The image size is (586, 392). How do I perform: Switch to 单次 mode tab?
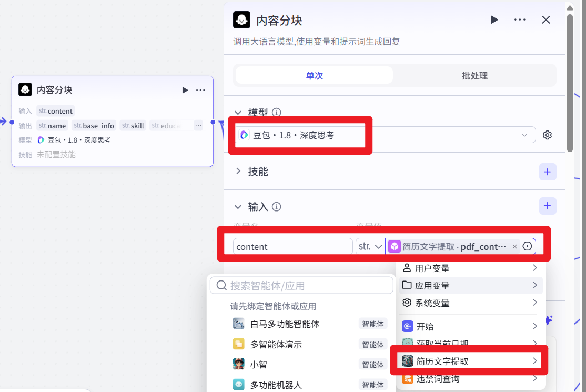tap(314, 75)
